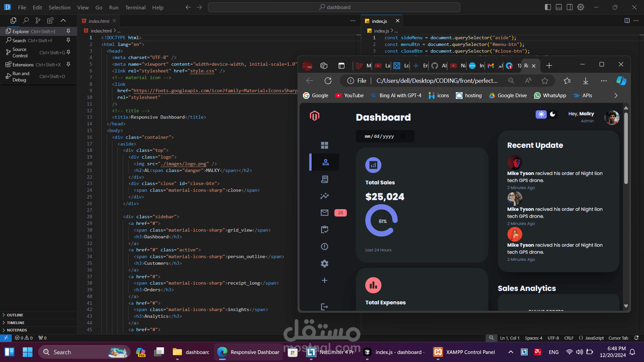This screenshot has height=362, width=644.
Task: Open the Extensions view icon
Action: [50, 21]
